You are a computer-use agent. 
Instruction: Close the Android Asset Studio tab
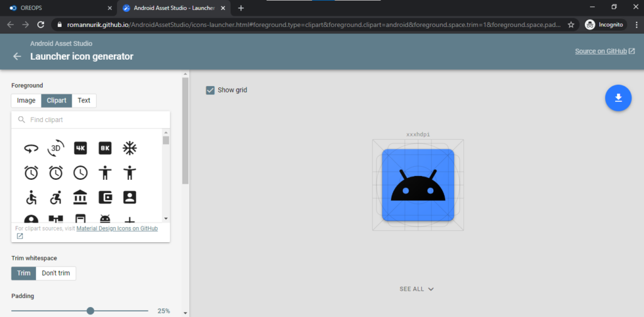223,8
